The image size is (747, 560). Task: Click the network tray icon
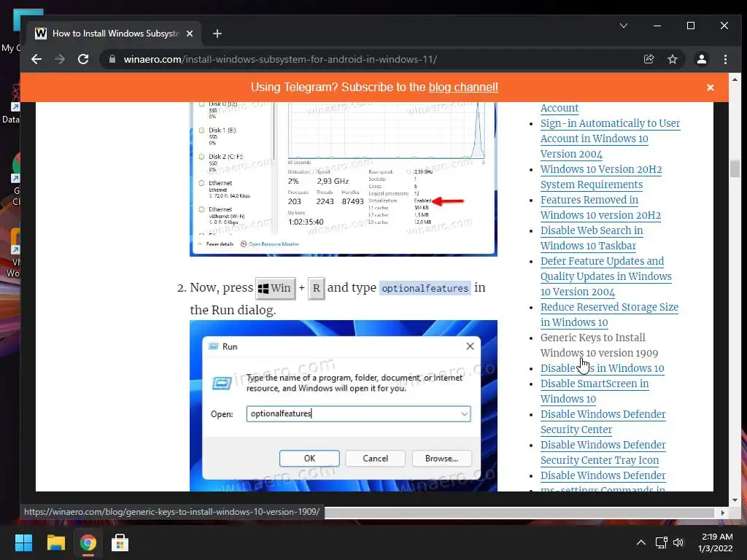coord(661,542)
